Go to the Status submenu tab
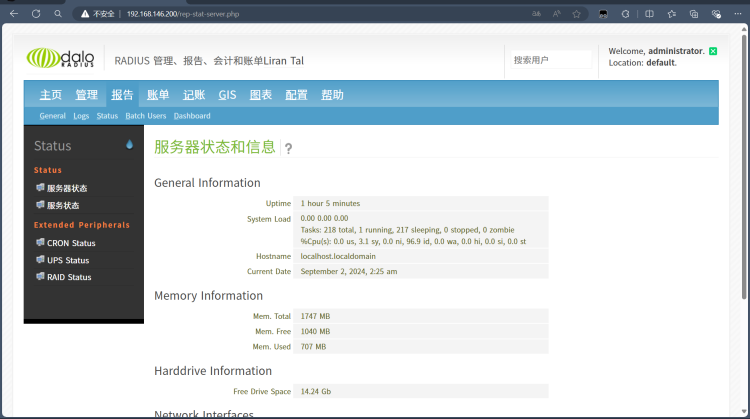Image resolution: width=750 pixels, height=419 pixels. [107, 116]
